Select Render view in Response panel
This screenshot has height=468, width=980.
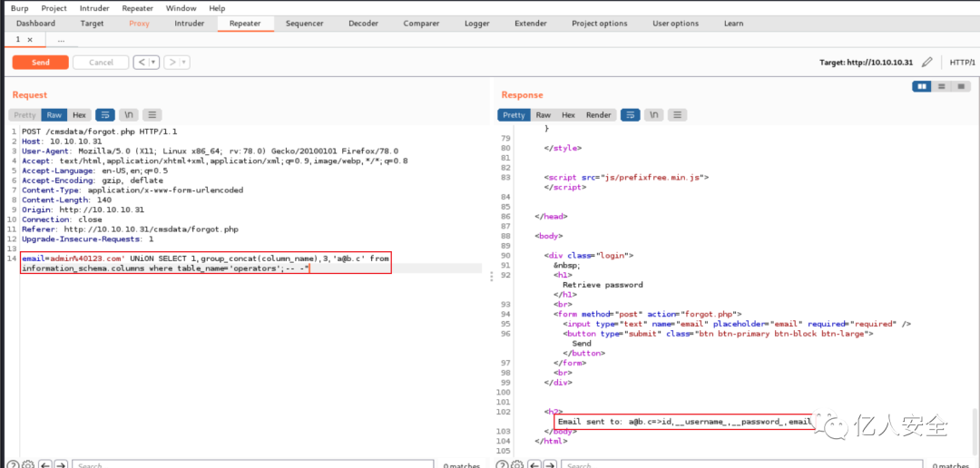598,115
